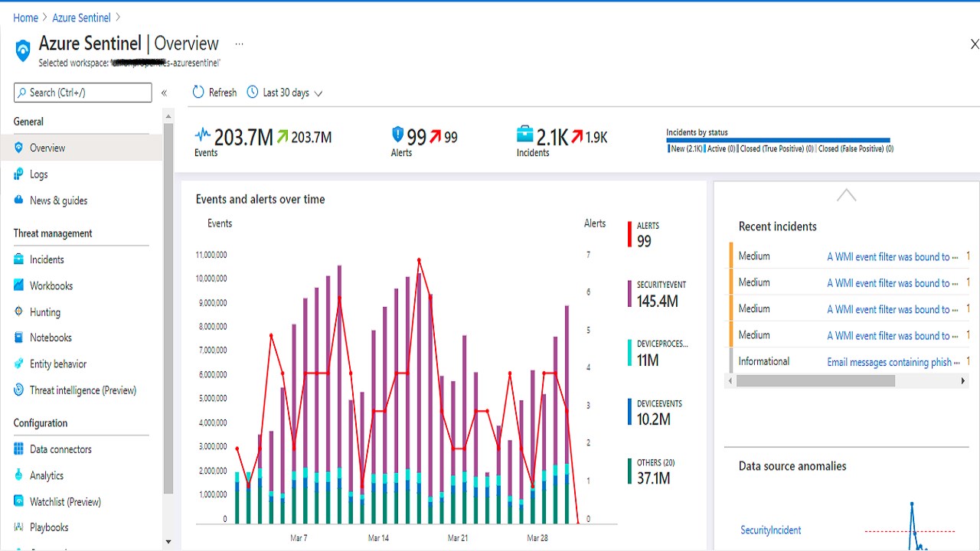Click the Active (0) status legend
Image resolution: width=980 pixels, height=551 pixels.
coord(721,148)
